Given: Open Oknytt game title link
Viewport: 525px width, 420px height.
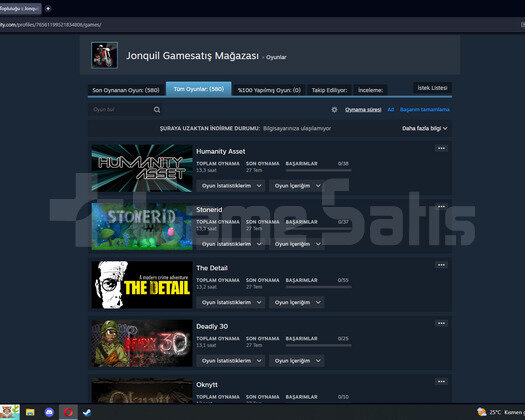Looking at the screenshot, I should tap(207, 384).
